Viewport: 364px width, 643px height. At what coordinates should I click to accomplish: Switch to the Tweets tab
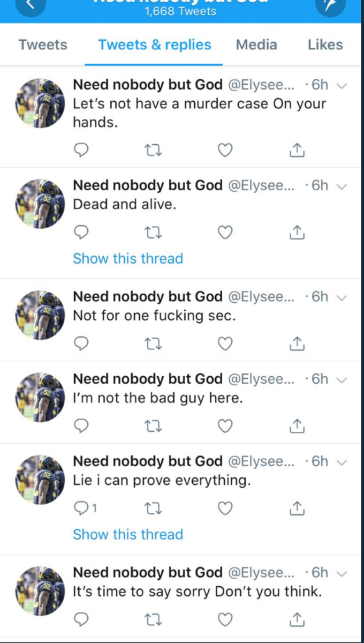tap(42, 44)
